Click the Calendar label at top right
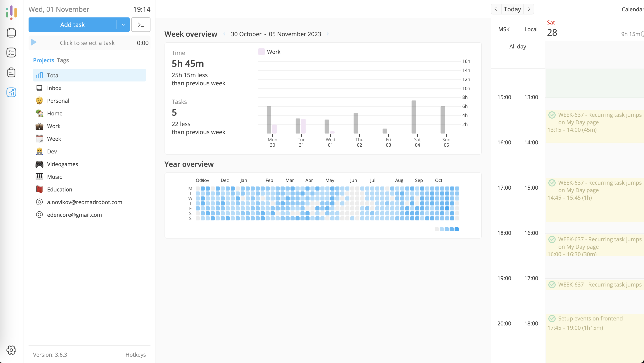The image size is (644, 363). click(632, 9)
